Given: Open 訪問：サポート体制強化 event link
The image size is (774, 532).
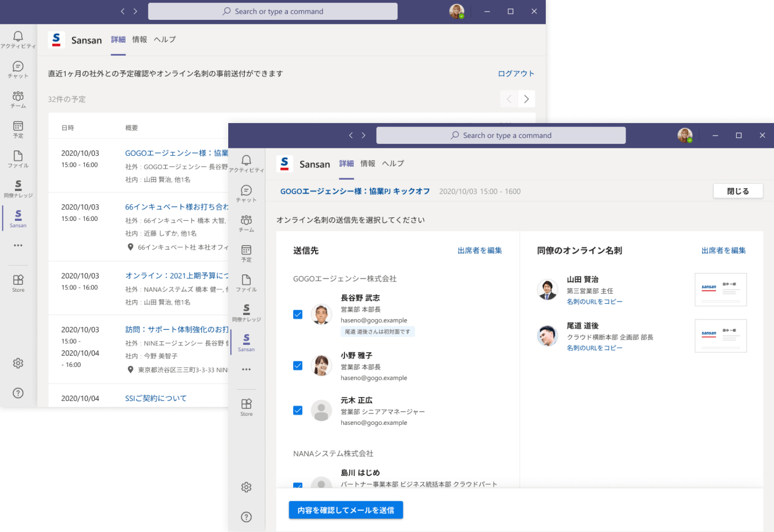Looking at the screenshot, I should [x=177, y=330].
